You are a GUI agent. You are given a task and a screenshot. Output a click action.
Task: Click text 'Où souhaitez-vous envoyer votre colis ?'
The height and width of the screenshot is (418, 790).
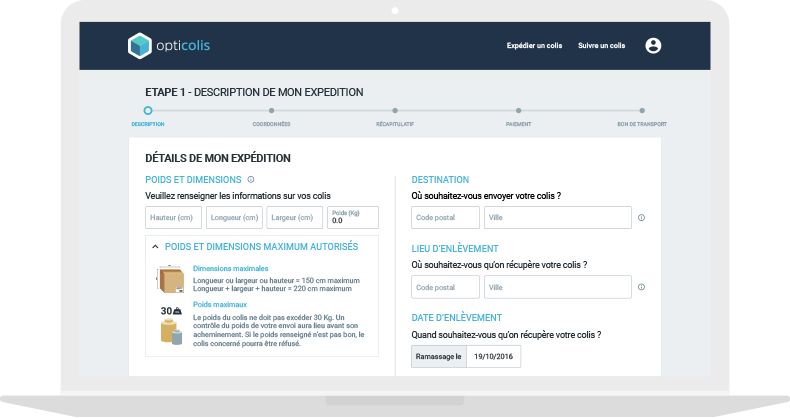pos(486,196)
